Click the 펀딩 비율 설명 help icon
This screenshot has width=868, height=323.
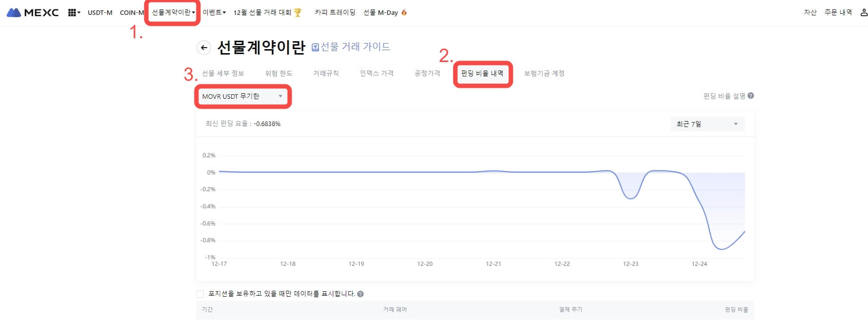coord(750,96)
